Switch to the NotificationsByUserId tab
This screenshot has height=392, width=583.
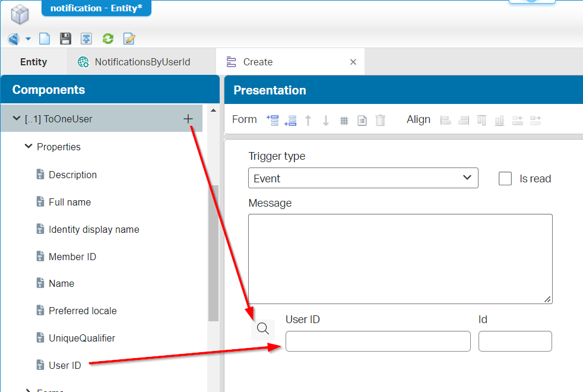pos(142,62)
